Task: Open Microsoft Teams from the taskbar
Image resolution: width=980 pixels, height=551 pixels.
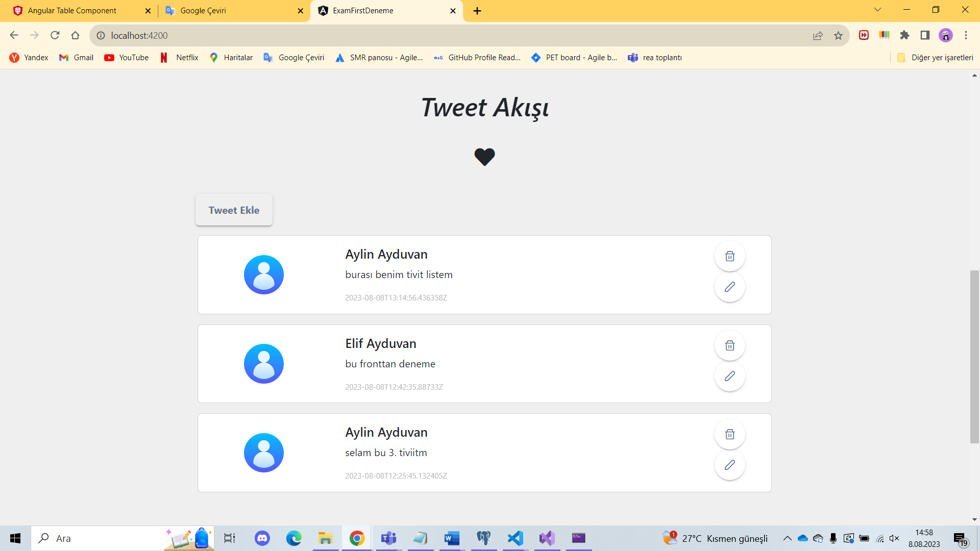Action: point(389,538)
